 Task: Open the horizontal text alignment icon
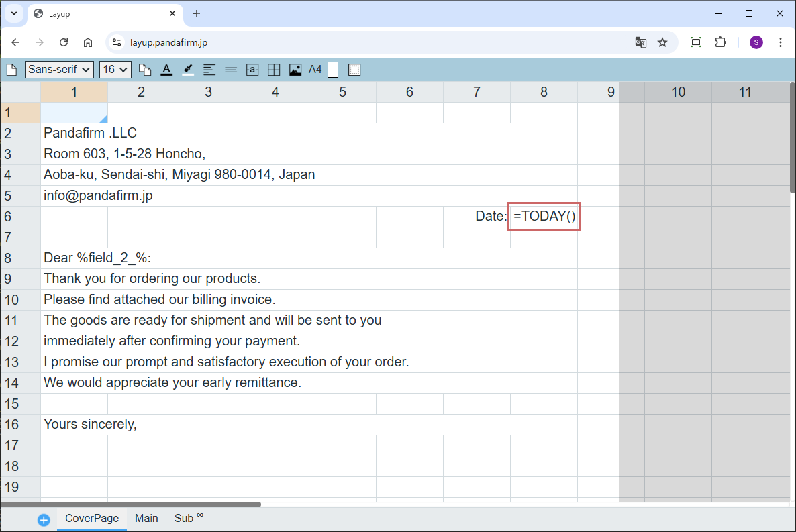click(x=209, y=70)
